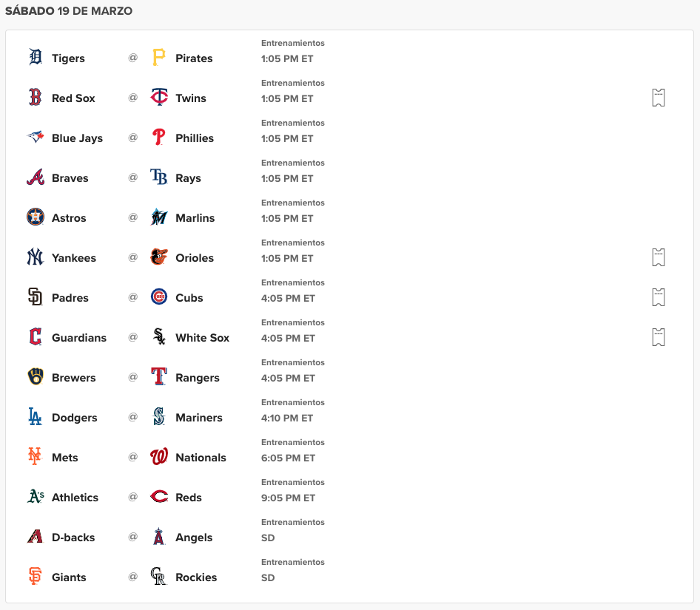Click the Entrenamientos label for the Mets game

(x=292, y=441)
